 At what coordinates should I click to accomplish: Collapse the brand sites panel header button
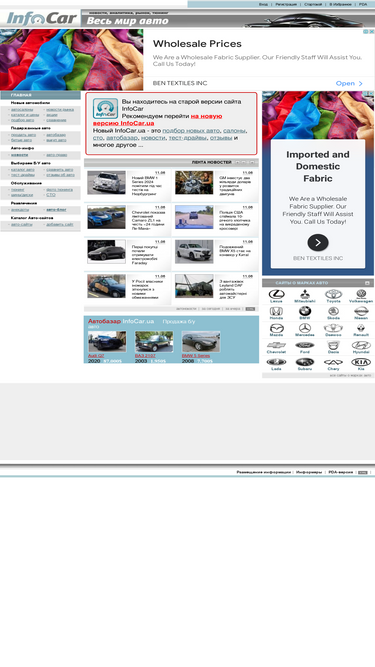click(x=367, y=283)
